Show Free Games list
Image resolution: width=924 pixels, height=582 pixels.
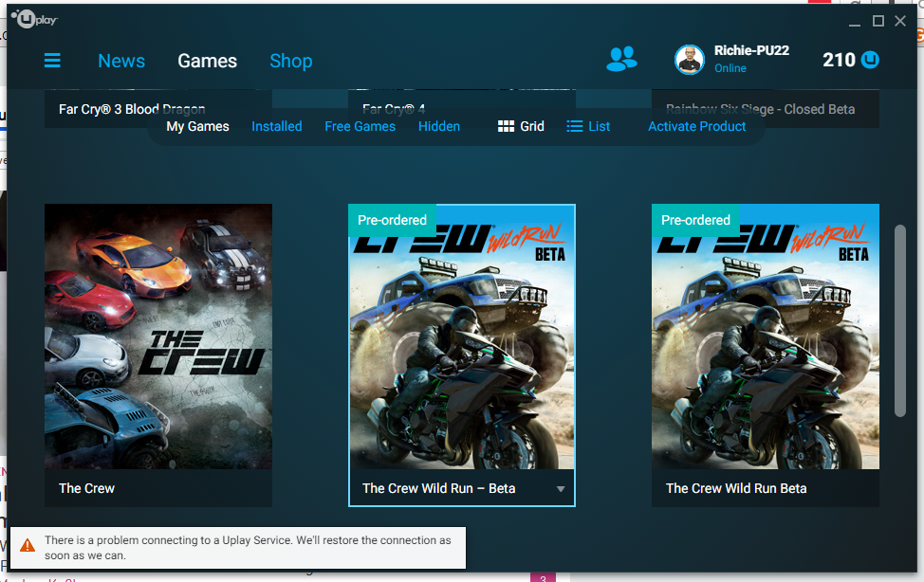pos(360,126)
